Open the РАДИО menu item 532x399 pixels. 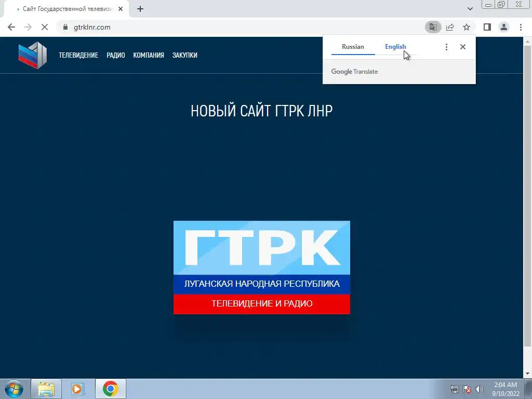pyautogui.click(x=116, y=55)
